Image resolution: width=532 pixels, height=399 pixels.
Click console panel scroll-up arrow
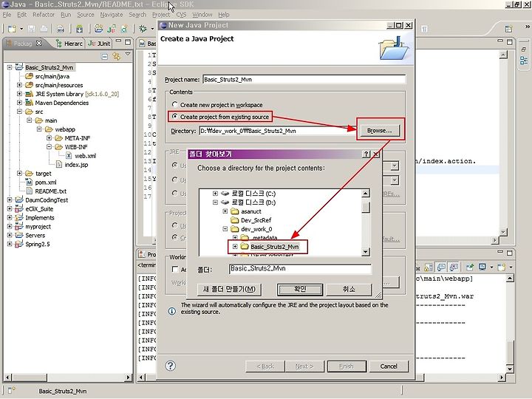tap(510, 279)
